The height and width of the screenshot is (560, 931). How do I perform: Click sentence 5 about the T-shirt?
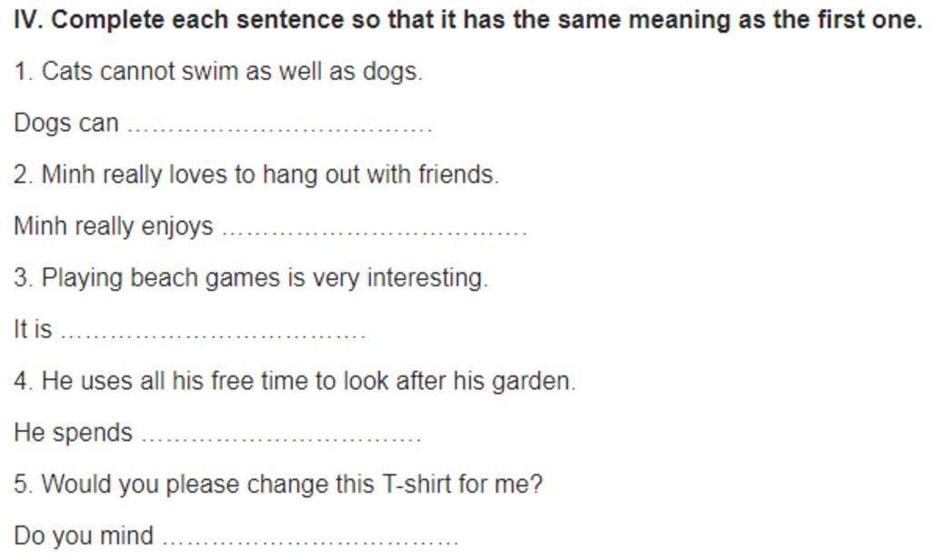pos(278,484)
